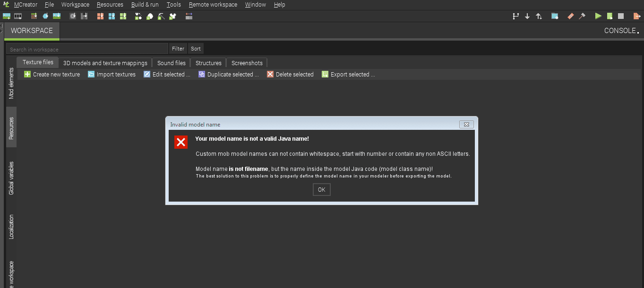Screen dimensions: 644x288
Task: Click the create new texture landscape icon
Action: pos(7,16)
